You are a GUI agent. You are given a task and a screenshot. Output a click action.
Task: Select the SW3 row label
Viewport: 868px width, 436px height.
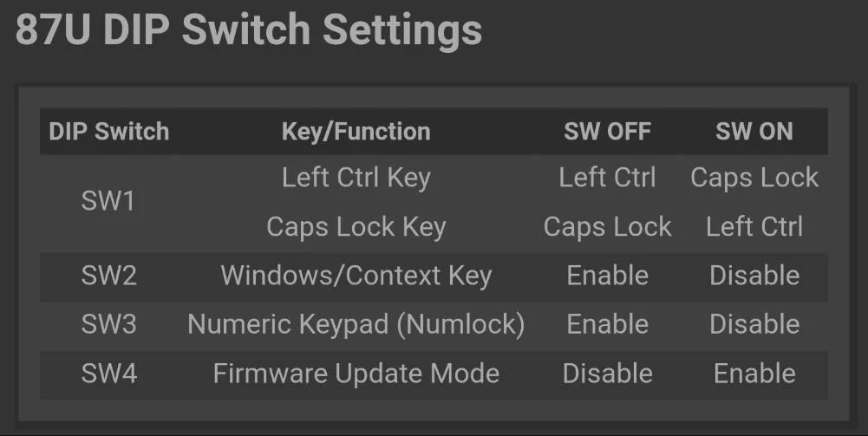(109, 324)
